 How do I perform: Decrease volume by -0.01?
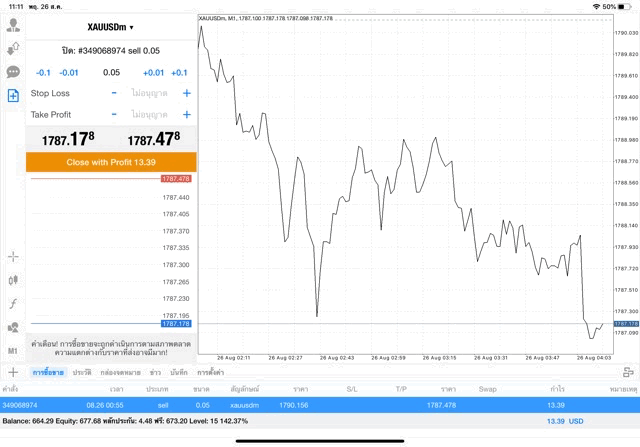pyautogui.click(x=69, y=73)
